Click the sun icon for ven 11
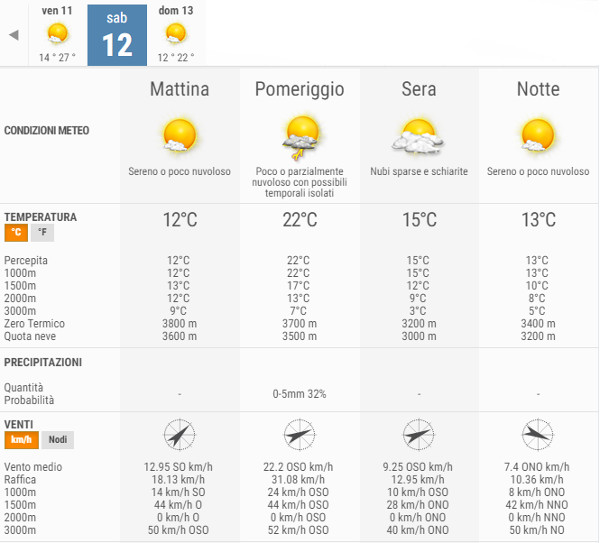Image resolution: width=600 pixels, height=543 pixels. (58, 34)
